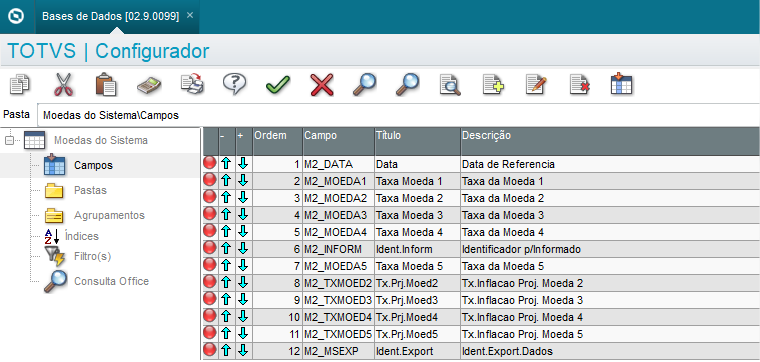Move M2_MOEDA1 row down arrow
Screen dimensions: 760x362
243,181
